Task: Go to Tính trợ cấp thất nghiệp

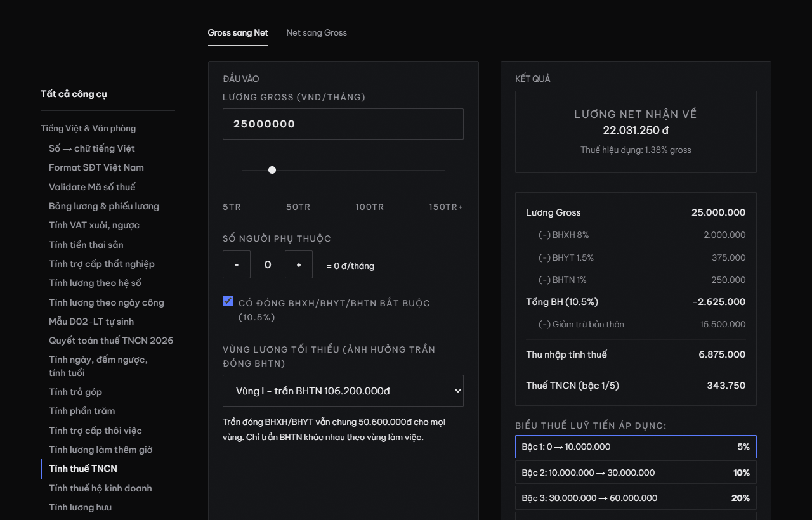Action: tap(101, 264)
